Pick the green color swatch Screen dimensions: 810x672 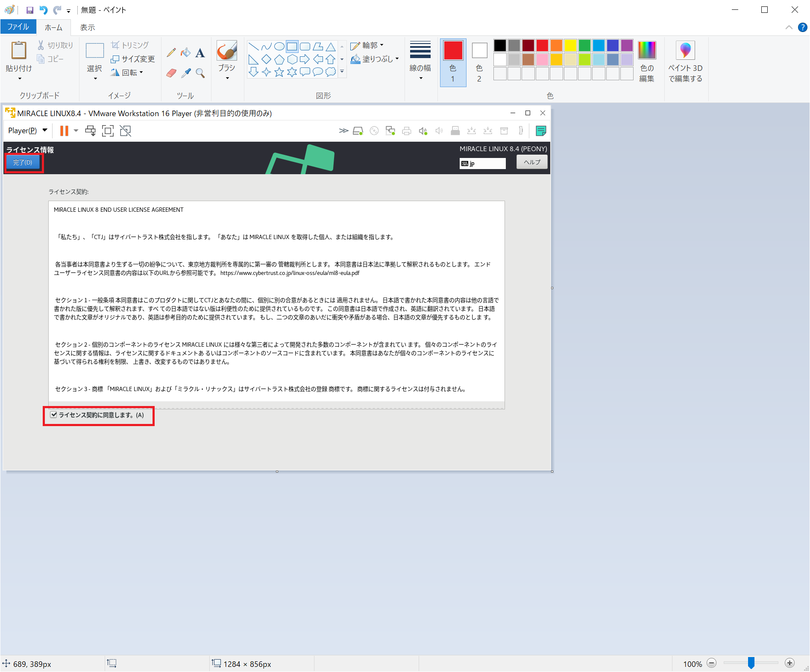[x=584, y=45]
